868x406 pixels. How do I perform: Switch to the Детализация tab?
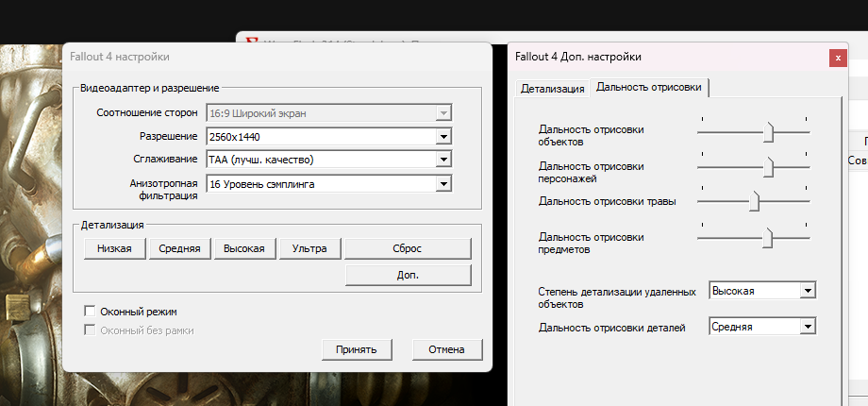coord(553,88)
